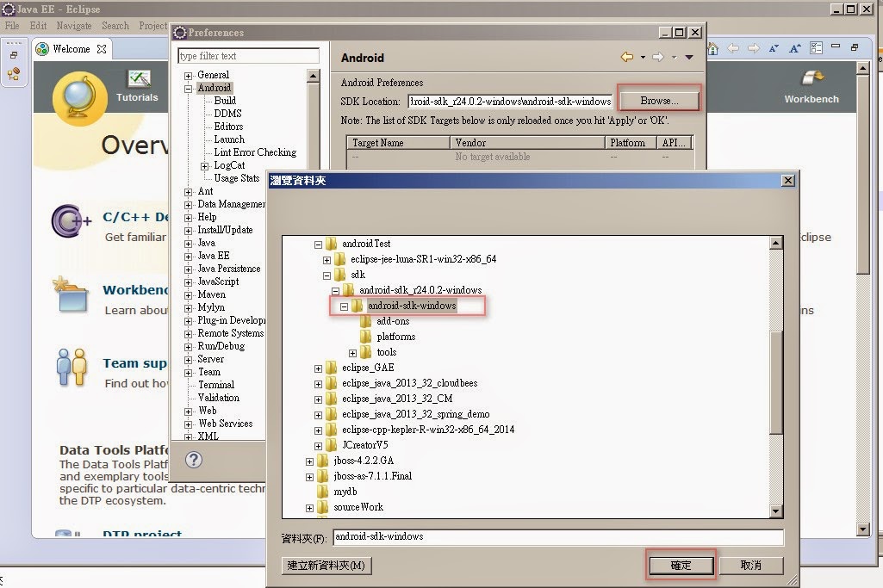This screenshot has height=588, width=883.
Task: Click Welcome navigate back arrow icon
Action: click(733, 48)
